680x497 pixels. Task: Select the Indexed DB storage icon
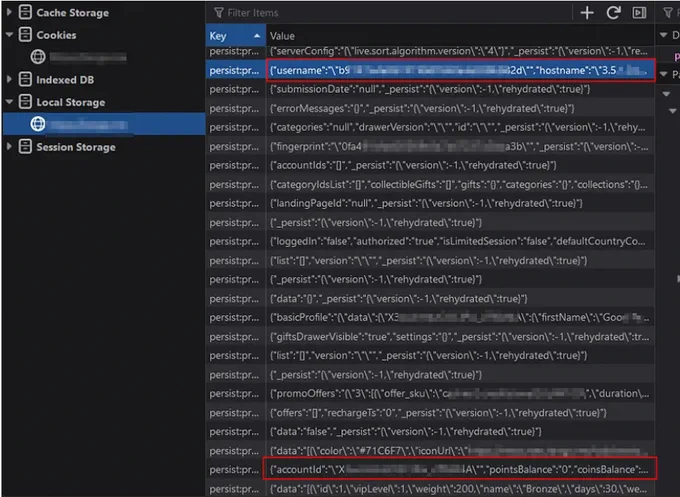pos(25,79)
